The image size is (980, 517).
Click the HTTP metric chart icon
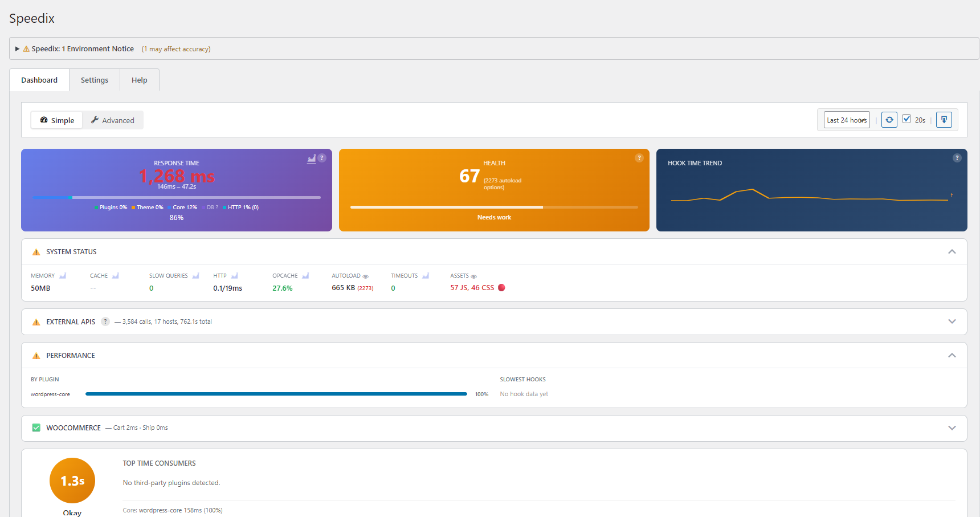coord(234,275)
